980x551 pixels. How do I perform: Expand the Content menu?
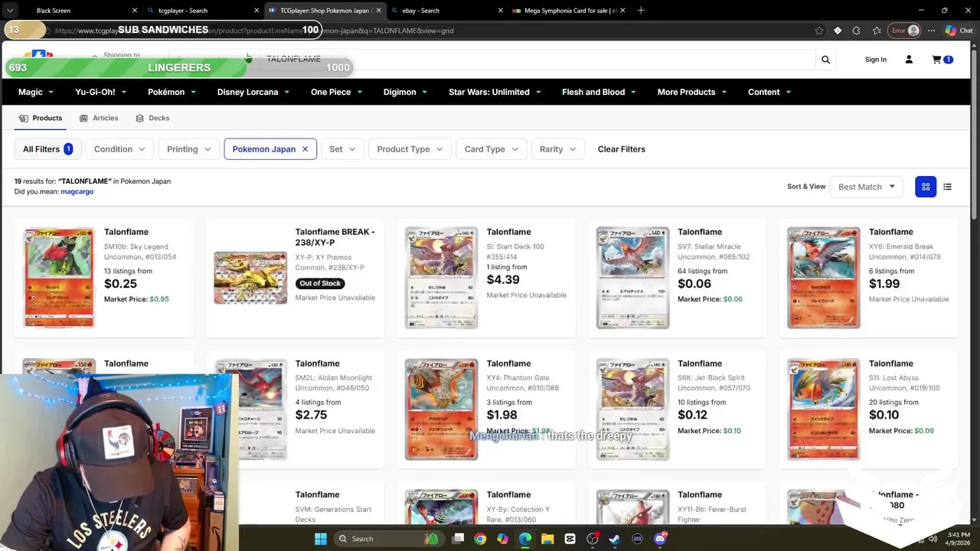(x=769, y=92)
